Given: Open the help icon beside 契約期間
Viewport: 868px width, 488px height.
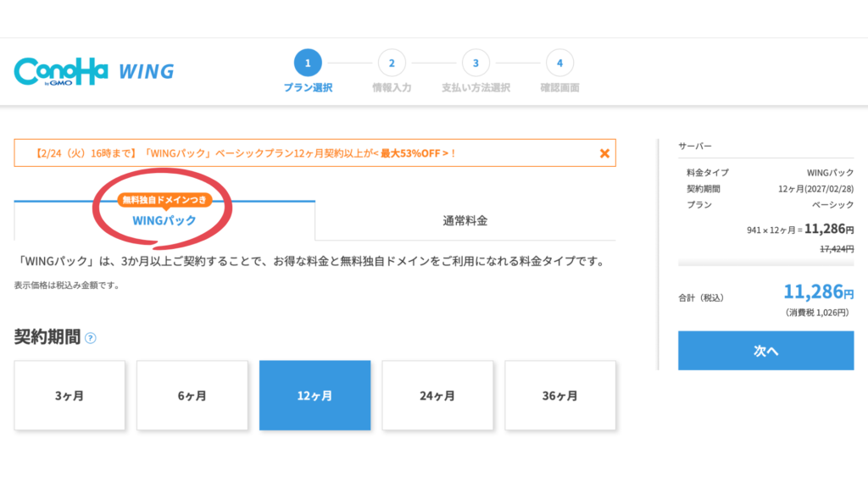Looking at the screenshot, I should coord(91,338).
